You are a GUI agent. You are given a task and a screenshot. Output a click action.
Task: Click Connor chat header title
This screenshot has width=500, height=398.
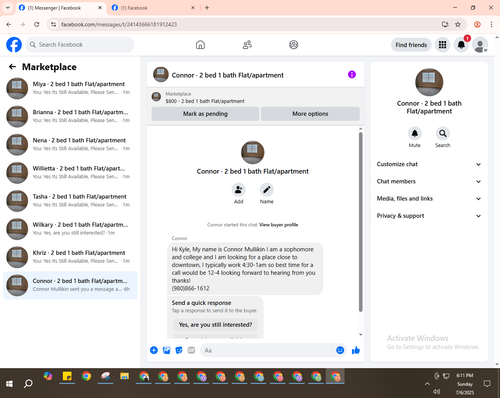tap(228, 75)
